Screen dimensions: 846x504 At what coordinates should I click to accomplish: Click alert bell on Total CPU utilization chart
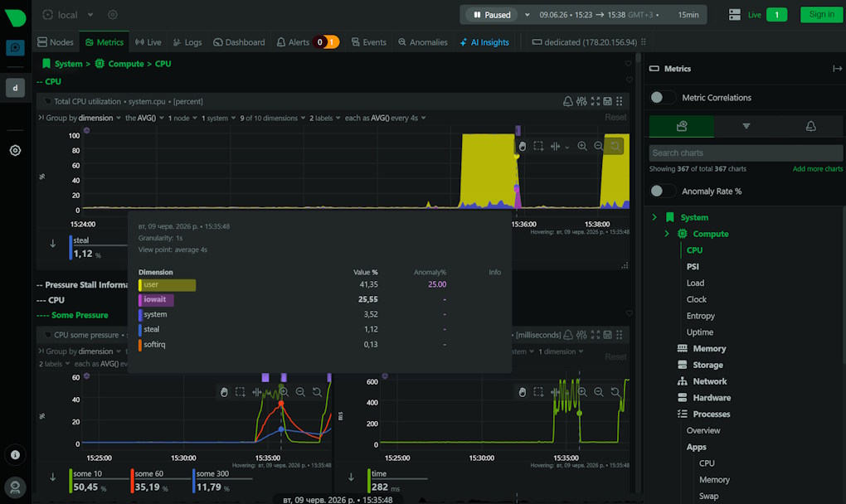click(567, 101)
